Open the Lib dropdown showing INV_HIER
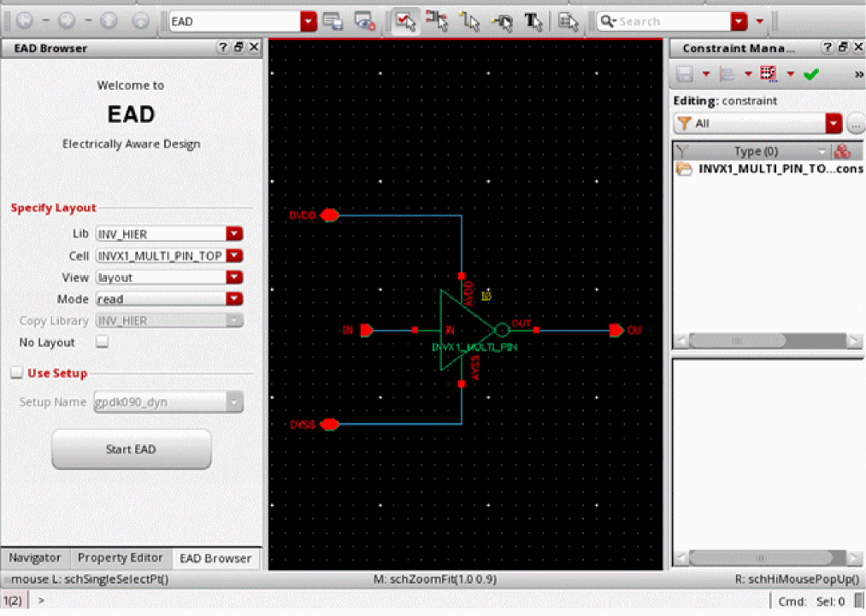Image resolution: width=866 pixels, height=616 pixels. tap(234, 234)
